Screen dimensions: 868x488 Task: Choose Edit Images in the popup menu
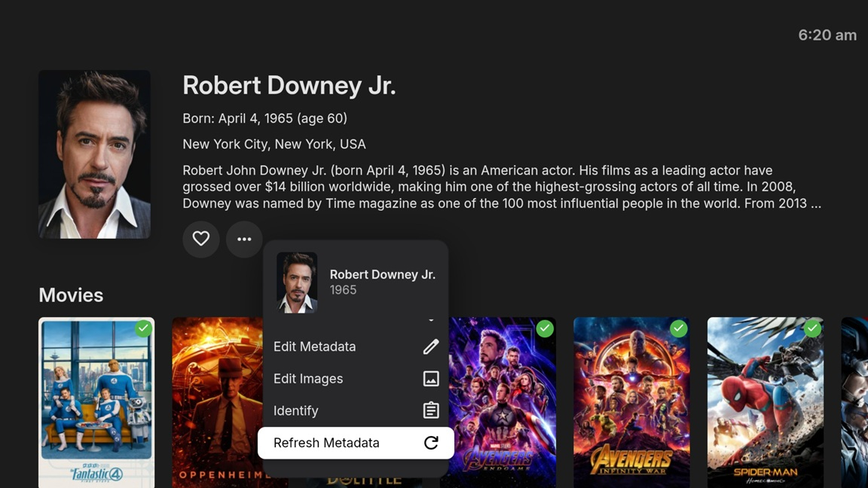click(308, 379)
